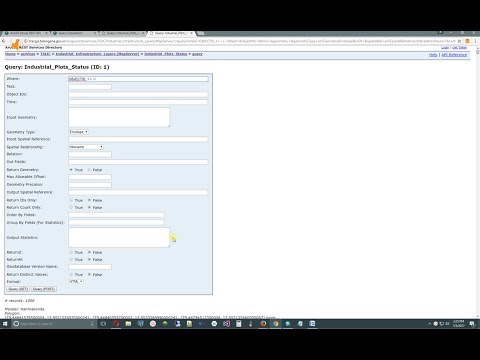
Task: Set Return Count Only to False
Action: (x=89, y=207)
